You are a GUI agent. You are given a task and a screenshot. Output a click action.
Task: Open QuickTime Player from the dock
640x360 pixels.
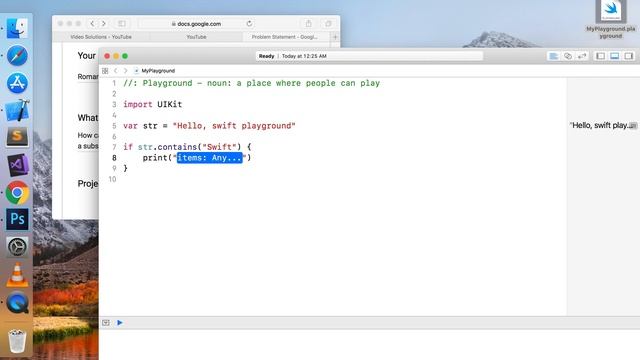(17, 302)
